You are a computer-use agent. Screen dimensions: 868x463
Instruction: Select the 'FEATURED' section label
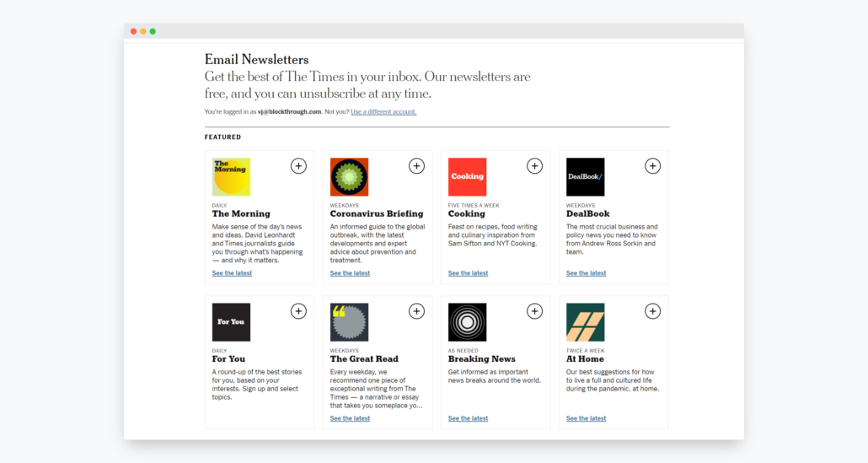222,137
